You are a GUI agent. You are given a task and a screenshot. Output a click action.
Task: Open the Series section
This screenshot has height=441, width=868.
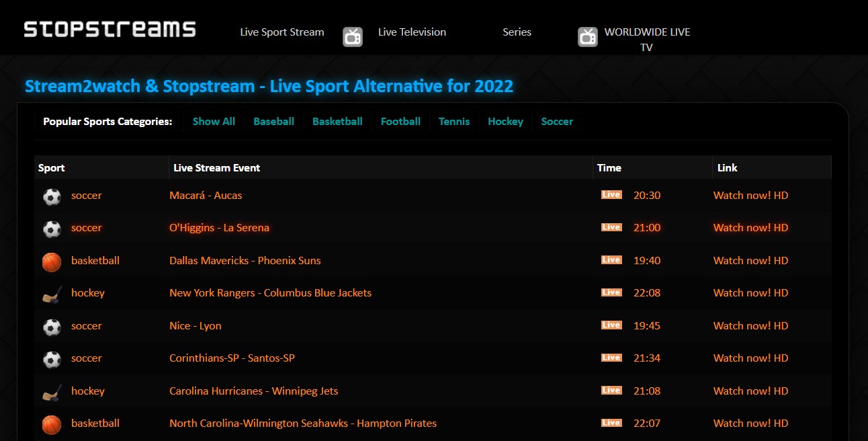pyautogui.click(x=517, y=32)
